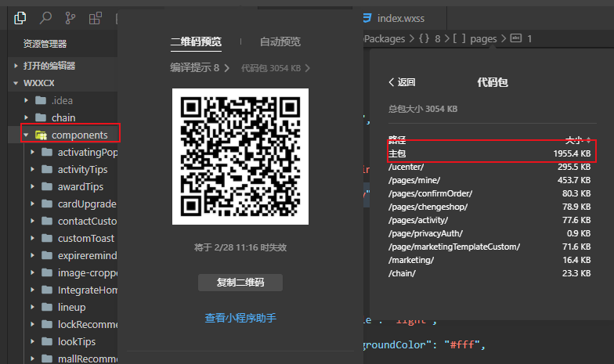This screenshot has width=614, height=364.
Task: Click the QR code image
Action: pos(240,157)
